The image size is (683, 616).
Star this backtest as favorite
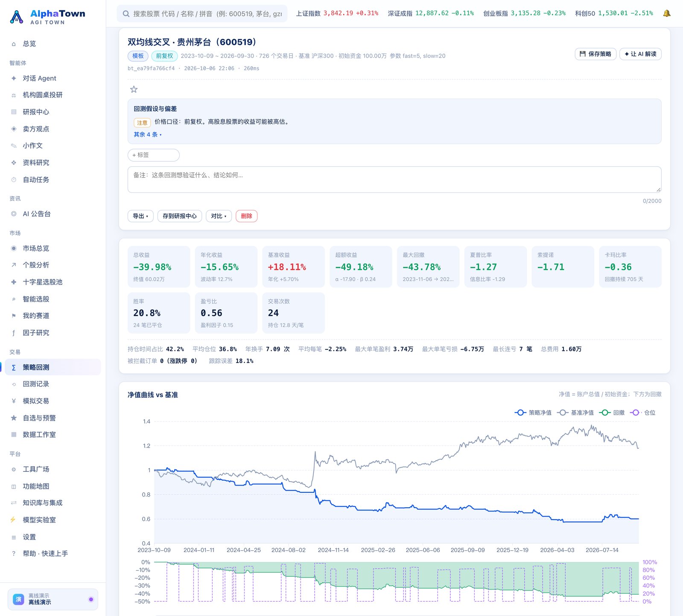134,89
